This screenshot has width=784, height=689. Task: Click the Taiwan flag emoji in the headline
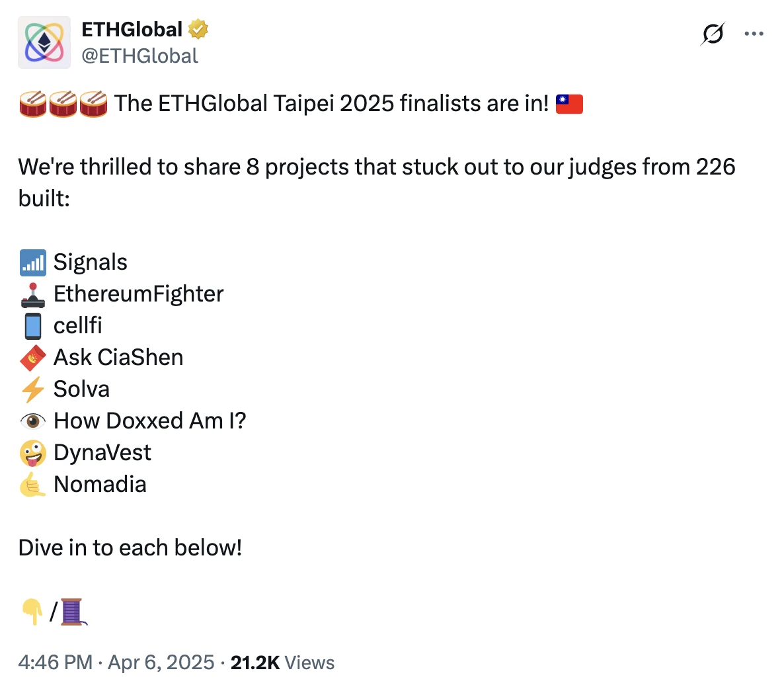coord(567,103)
